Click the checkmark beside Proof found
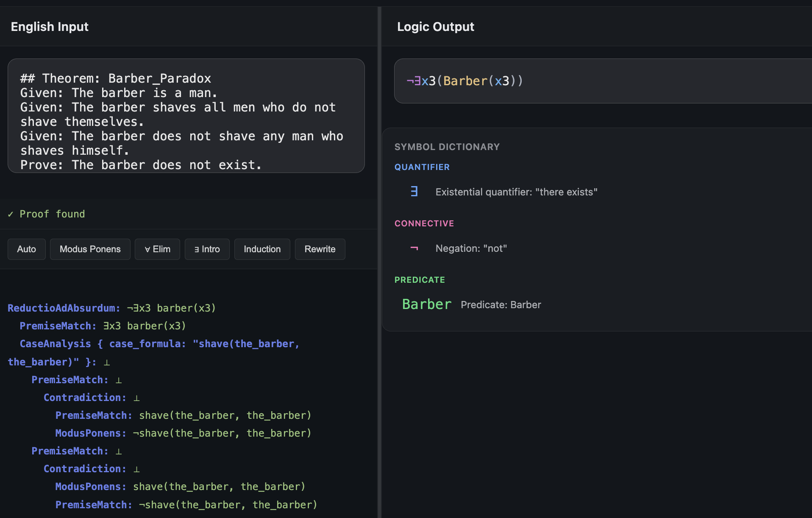 point(11,214)
